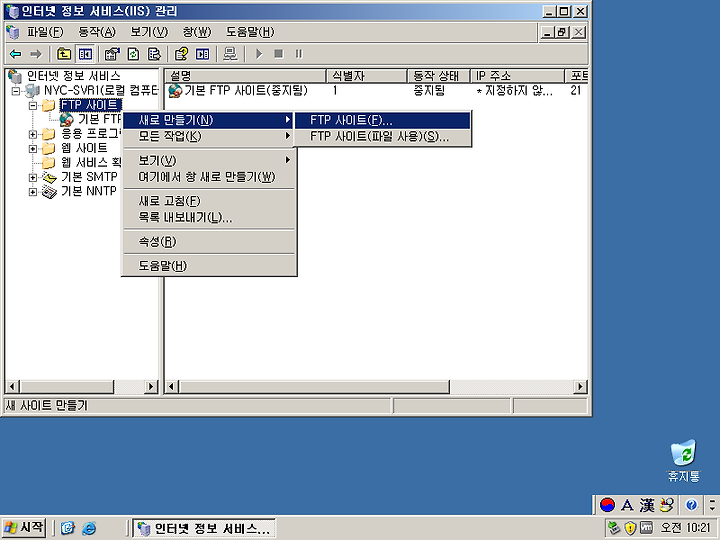Click the Pause toolbar button
The width and height of the screenshot is (720, 540).
point(298,54)
